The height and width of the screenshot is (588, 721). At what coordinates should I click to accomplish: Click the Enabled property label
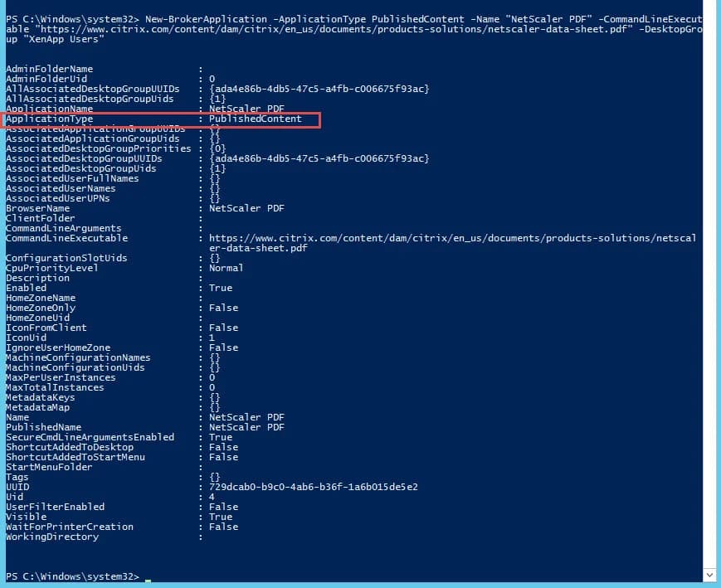coord(27,289)
